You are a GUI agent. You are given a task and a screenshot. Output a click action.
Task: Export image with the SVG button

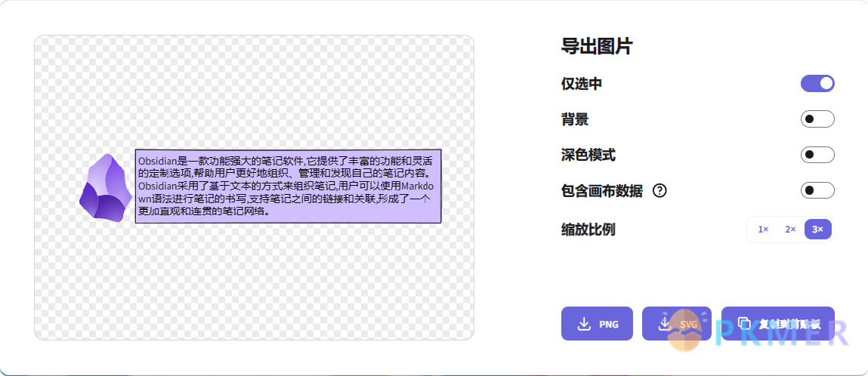click(676, 323)
